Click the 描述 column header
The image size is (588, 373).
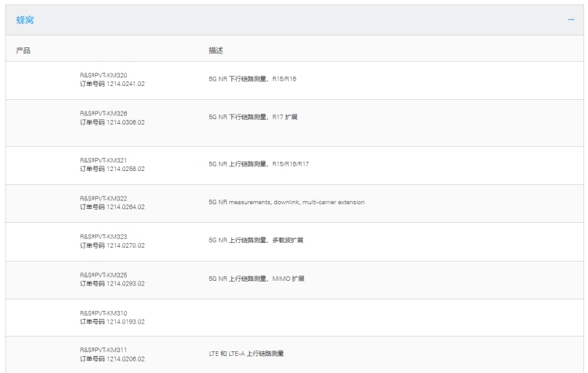(x=216, y=50)
